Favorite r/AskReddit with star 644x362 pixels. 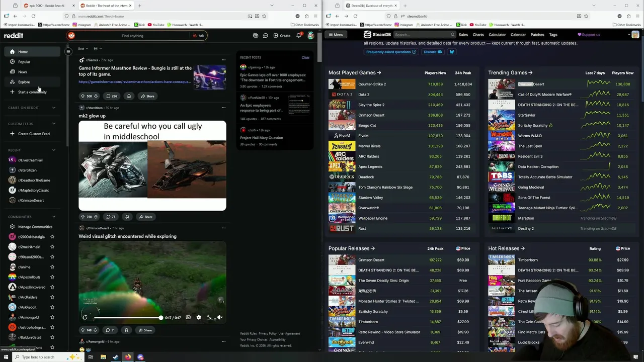pos(52,307)
